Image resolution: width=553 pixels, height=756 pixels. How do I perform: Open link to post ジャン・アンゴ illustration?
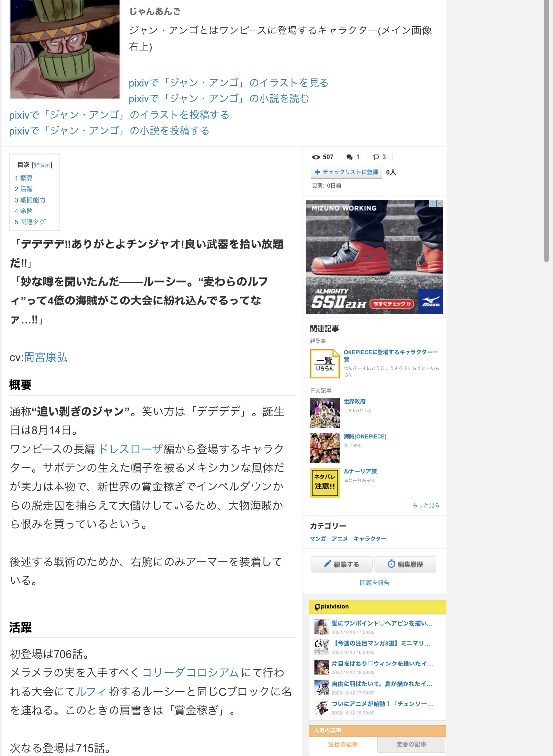pyautogui.click(x=119, y=115)
